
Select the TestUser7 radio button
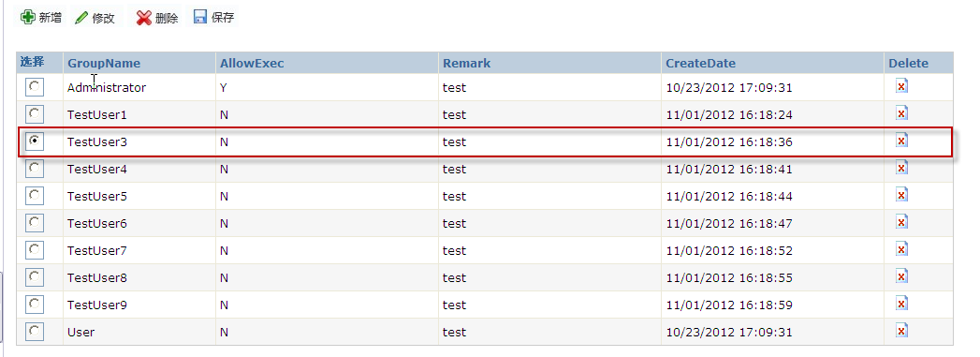[x=35, y=250]
